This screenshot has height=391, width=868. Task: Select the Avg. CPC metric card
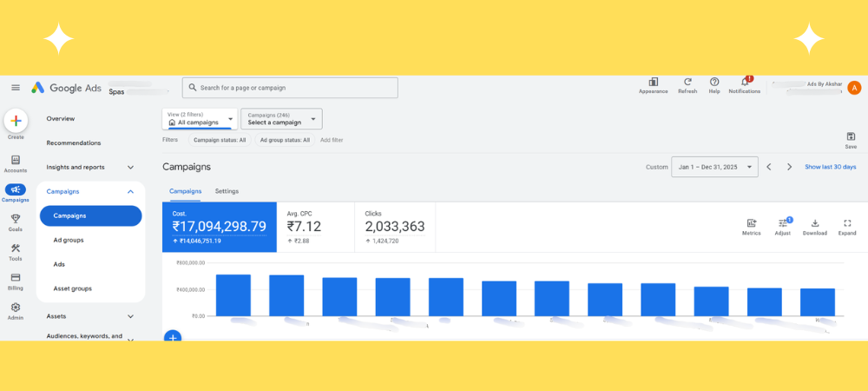[x=316, y=227]
